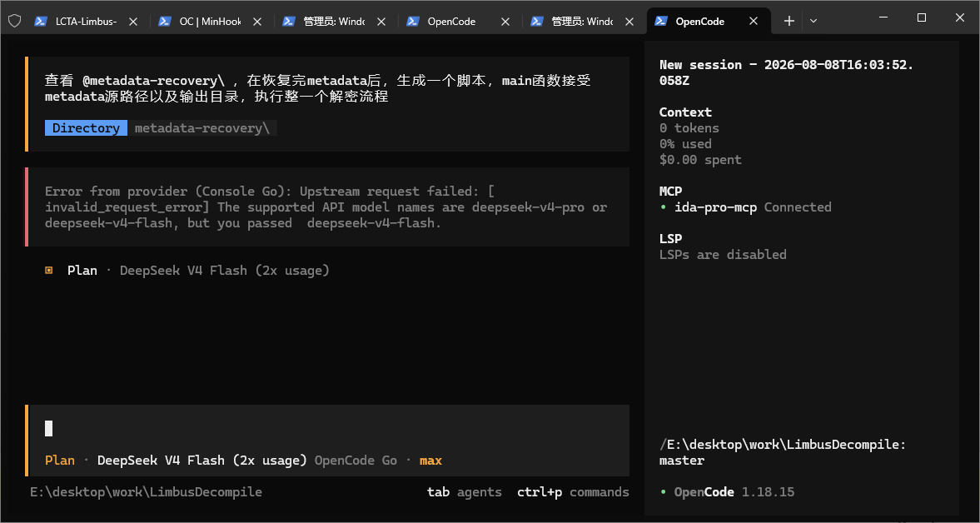
Task: Click the Context heading in sidebar
Action: pyautogui.click(x=685, y=112)
